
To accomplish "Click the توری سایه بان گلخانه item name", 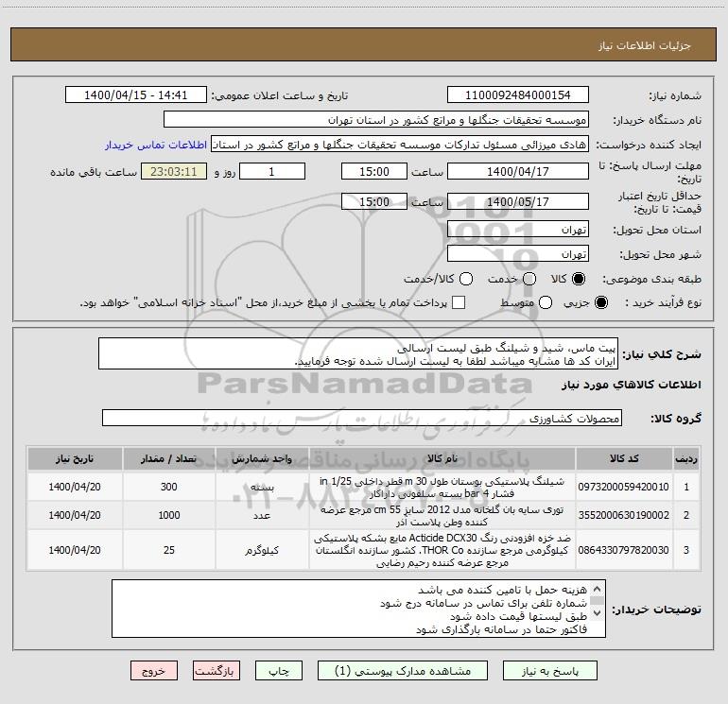I will 442,515.
